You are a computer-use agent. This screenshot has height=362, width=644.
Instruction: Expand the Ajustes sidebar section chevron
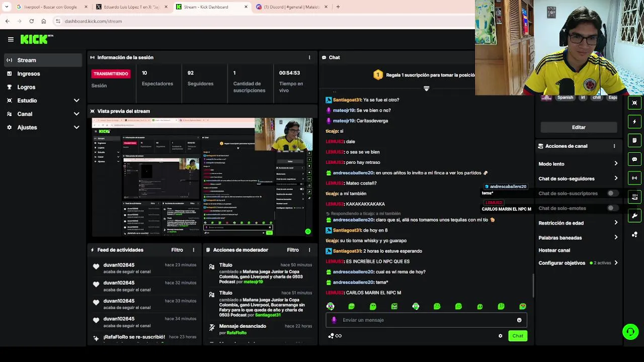tap(76, 128)
